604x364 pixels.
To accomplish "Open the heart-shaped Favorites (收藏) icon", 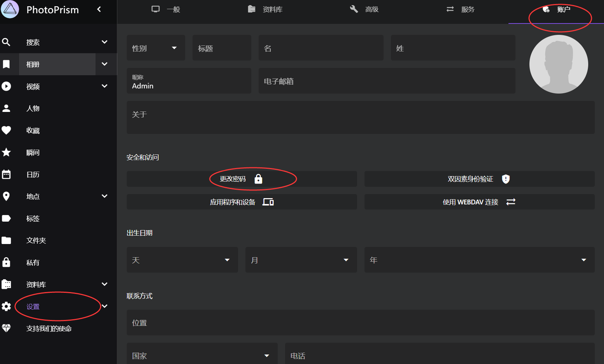I will [6, 130].
